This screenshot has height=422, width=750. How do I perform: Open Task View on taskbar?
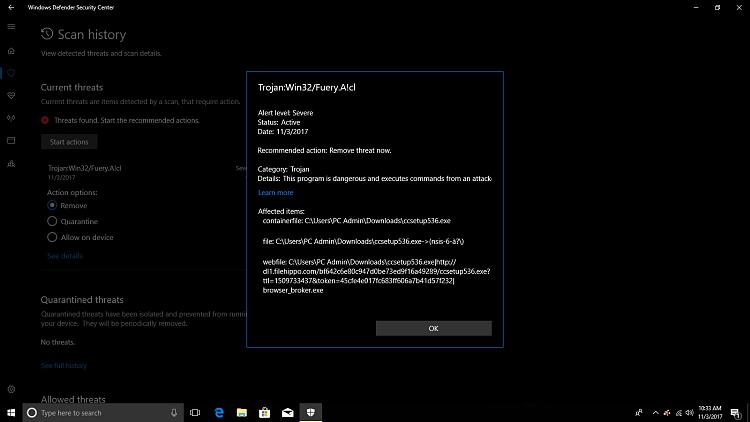tap(195, 412)
